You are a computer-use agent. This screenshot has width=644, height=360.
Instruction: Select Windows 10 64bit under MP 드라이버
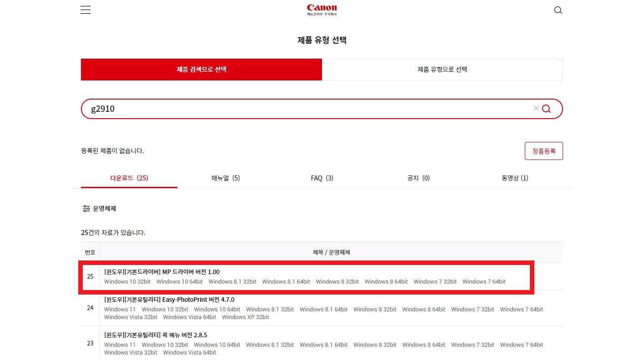[179, 281]
